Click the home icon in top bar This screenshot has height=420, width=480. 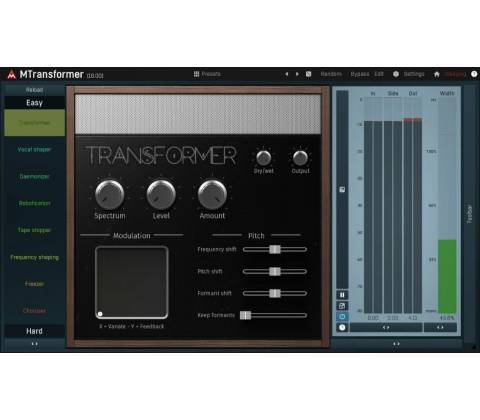(x=437, y=74)
